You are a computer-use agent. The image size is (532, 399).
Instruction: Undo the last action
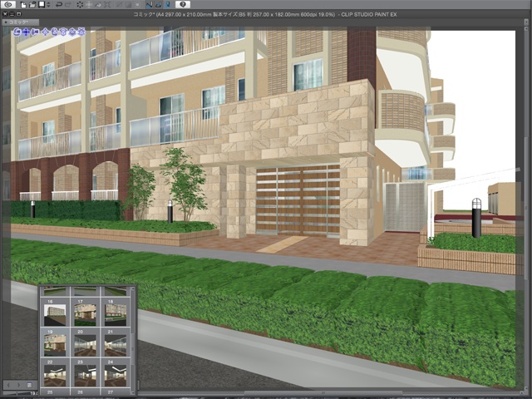pos(59,4)
